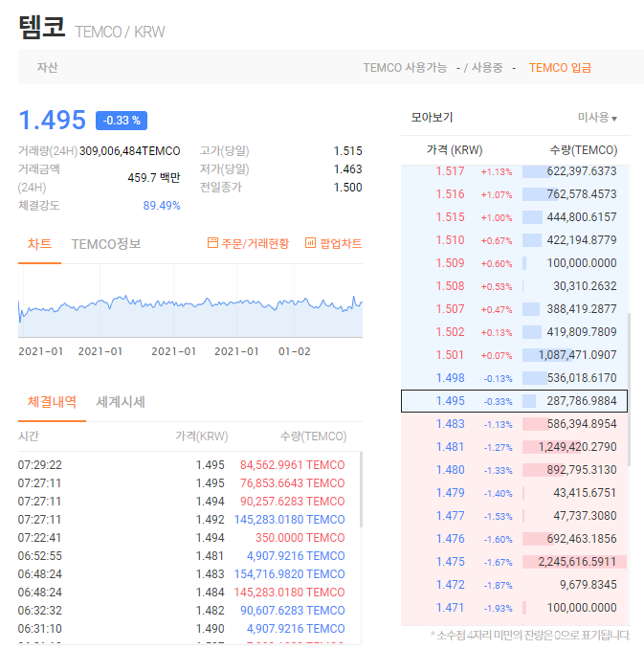The height and width of the screenshot is (649, 644).
Task: Click the 전일종가 value 1.500
Action: [347, 188]
